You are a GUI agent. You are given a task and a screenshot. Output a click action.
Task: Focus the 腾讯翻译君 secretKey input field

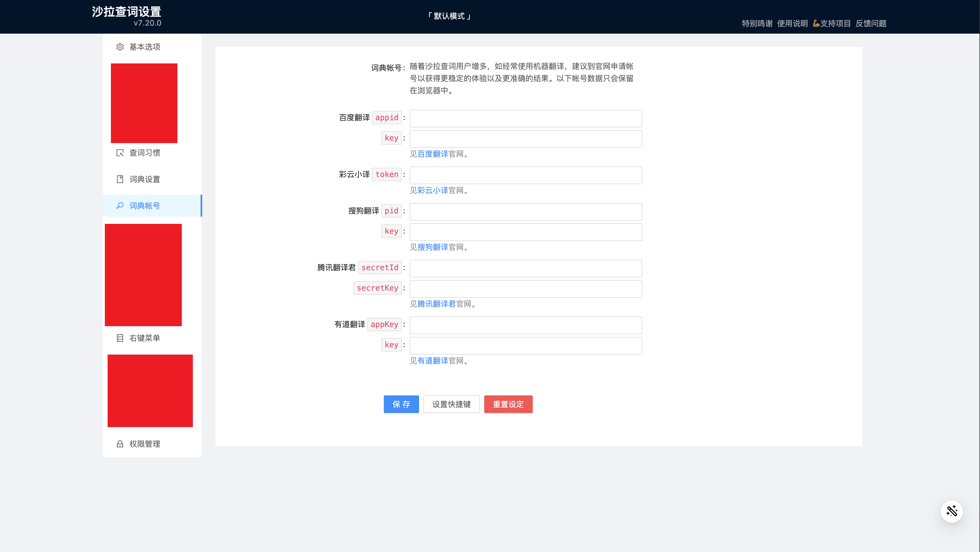pos(525,289)
